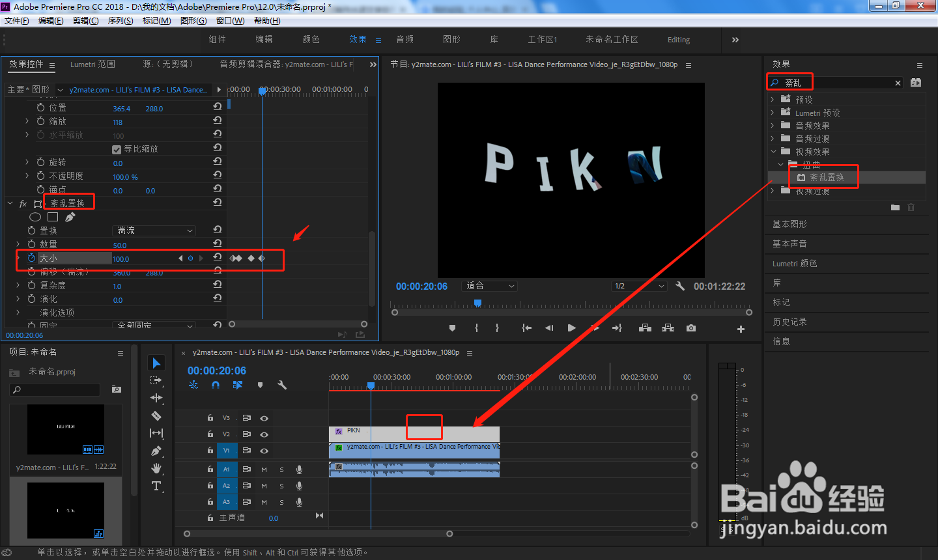Open program monitor settings wrench
This screenshot has height=560, width=938.
coord(680,286)
